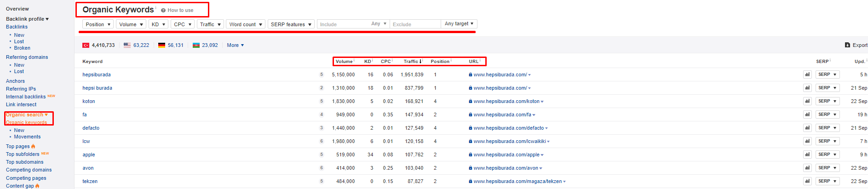
Task: Open the Traffic filter dropdown
Action: coord(210,24)
